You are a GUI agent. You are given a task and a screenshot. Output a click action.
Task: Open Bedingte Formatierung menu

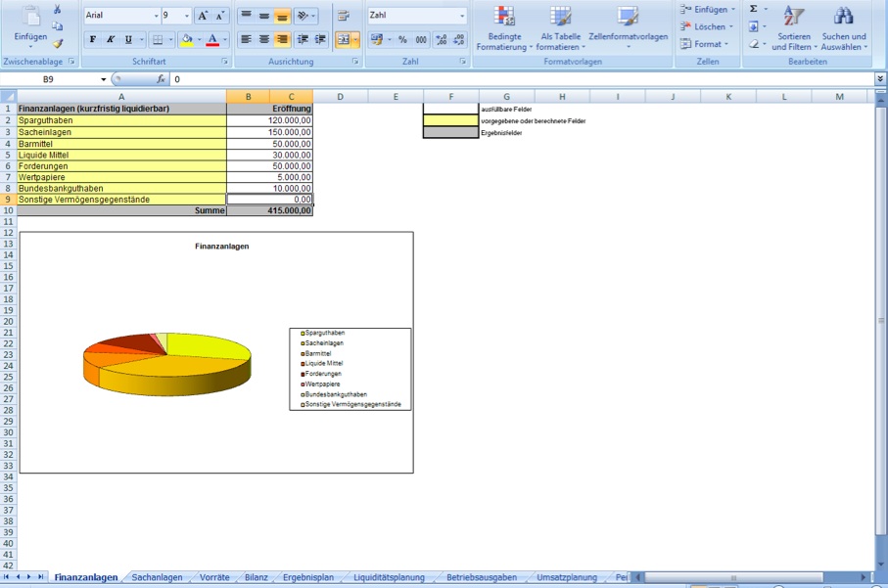(x=504, y=27)
